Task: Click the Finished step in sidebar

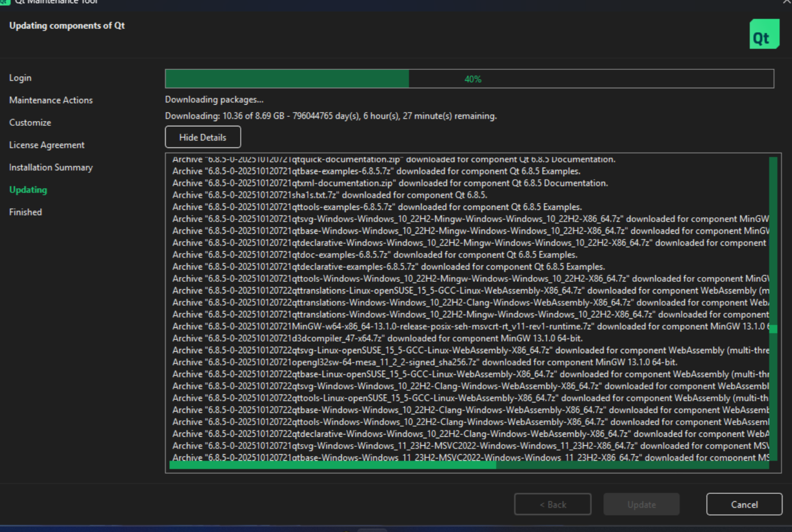Action: coord(25,212)
